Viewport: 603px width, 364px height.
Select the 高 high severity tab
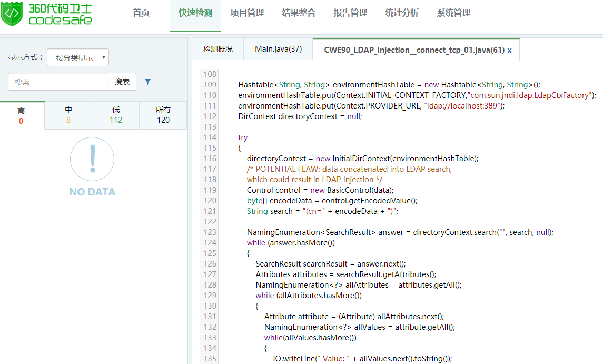(x=21, y=115)
